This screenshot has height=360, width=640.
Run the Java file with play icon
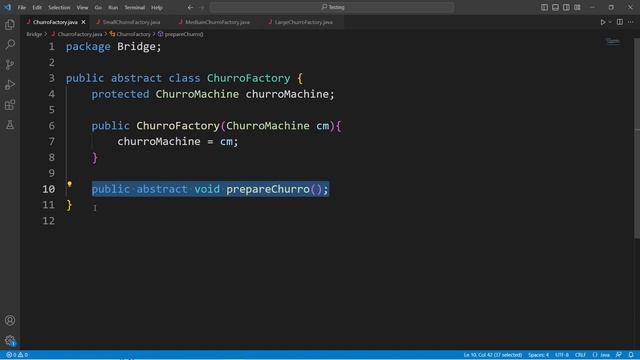click(602, 22)
